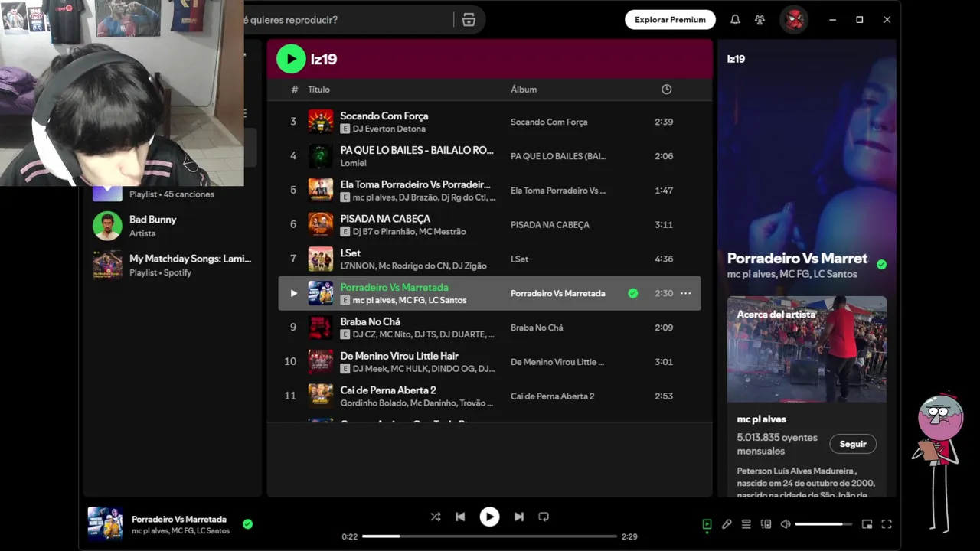Toggle repeat mode in player bar

(x=544, y=517)
